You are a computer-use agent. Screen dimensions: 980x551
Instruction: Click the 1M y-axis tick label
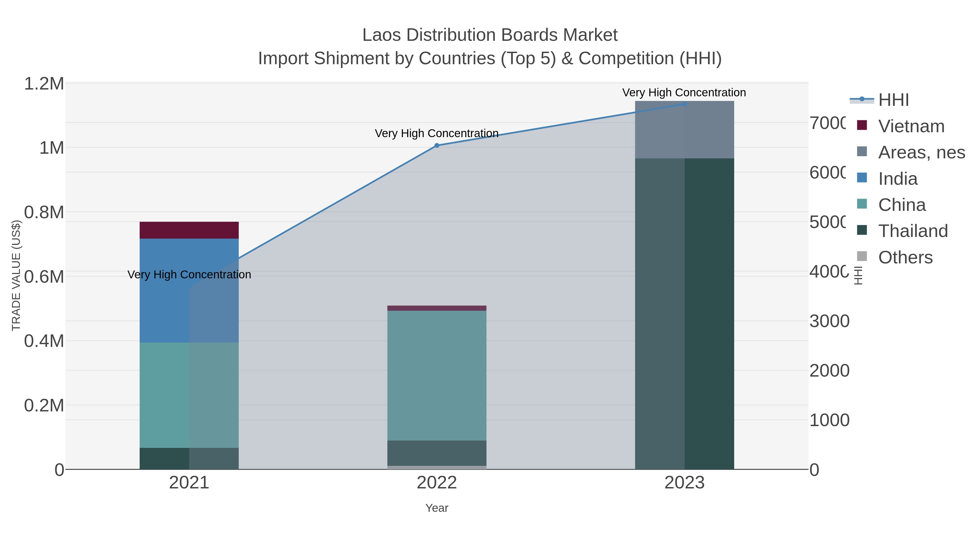[52, 148]
